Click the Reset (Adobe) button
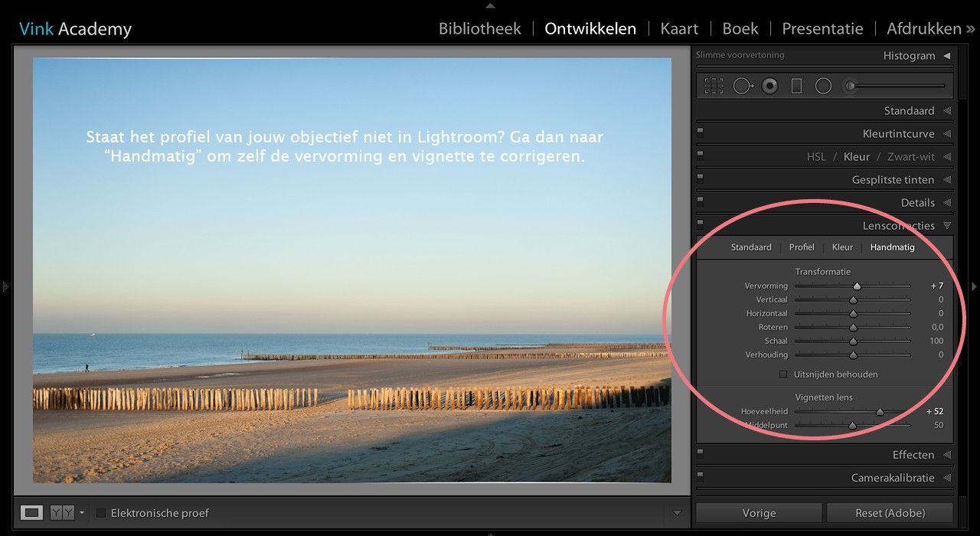The image size is (980, 536). (x=890, y=512)
